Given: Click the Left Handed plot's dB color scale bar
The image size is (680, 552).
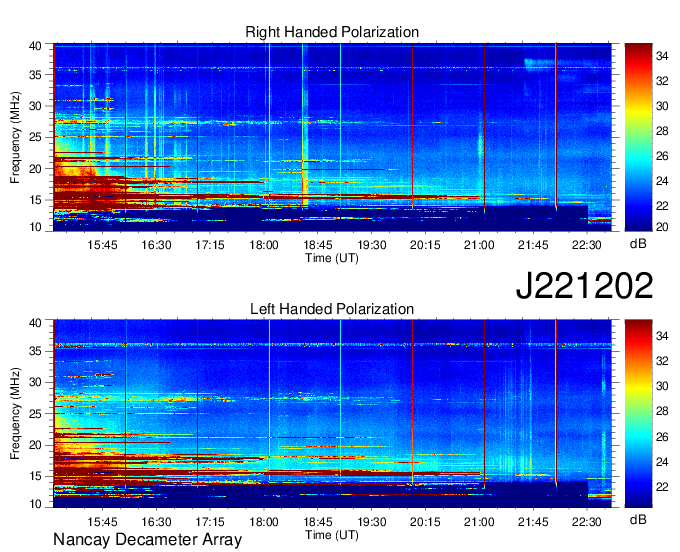Looking at the screenshot, I should pos(638,414).
